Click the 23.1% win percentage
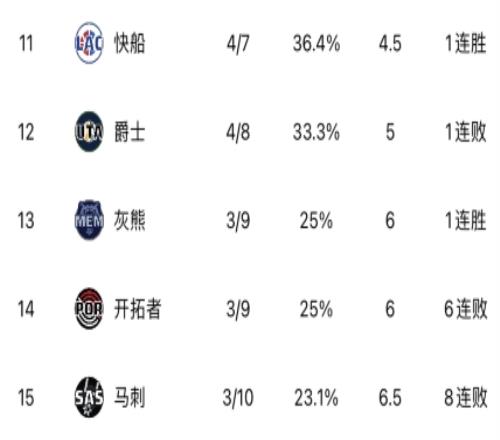 pyautogui.click(x=316, y=398)
